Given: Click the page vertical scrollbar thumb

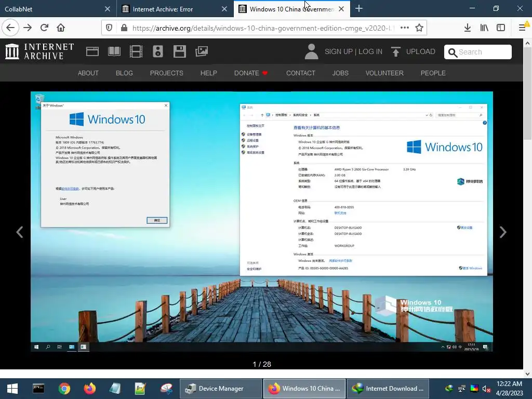Looking at the screenshot, I should click(x=527, y=94).
